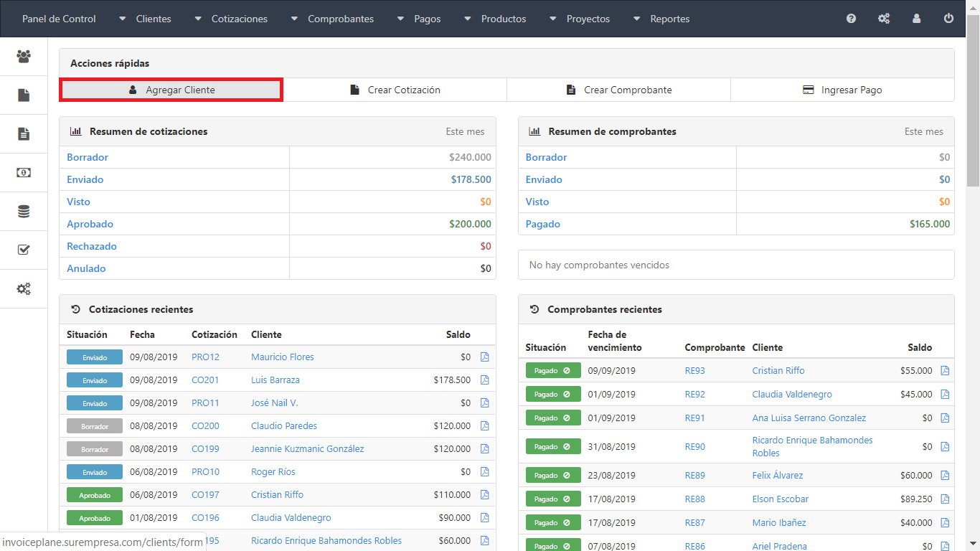This screenshot has width=980, height=551.
Task: Open the quotes file icon in sidebar
Action: pos(24,95)
